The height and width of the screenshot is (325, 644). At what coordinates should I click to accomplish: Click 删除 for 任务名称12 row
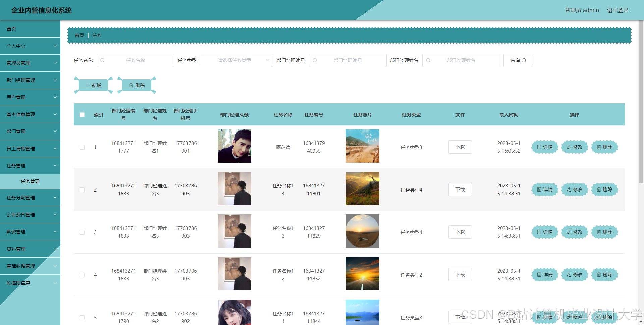(604, 275)
